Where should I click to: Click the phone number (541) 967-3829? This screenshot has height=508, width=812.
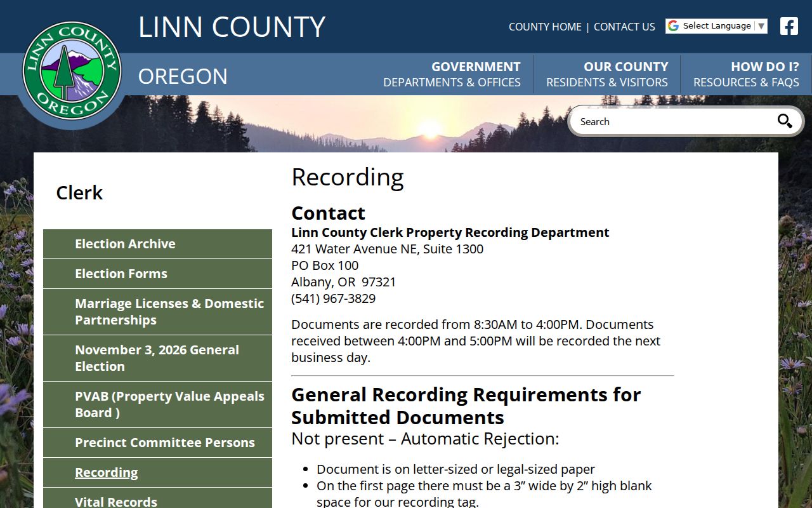click(333, 298)
